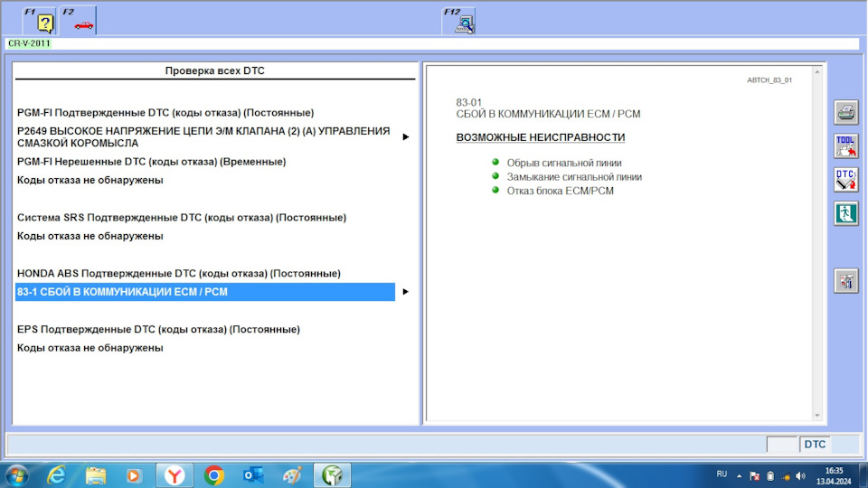Show hidden tray icons arrow

tap(739, 475)
